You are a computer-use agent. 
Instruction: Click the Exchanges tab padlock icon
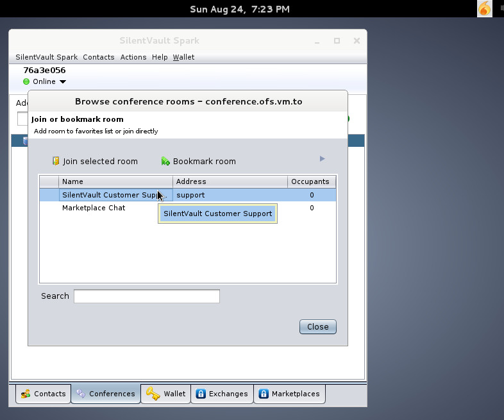tap(201, 394)
